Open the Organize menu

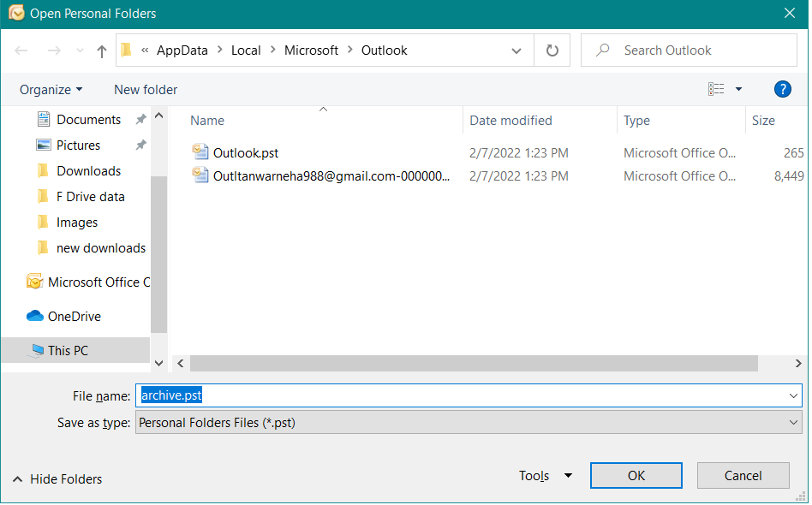click(x=51, y=89)
